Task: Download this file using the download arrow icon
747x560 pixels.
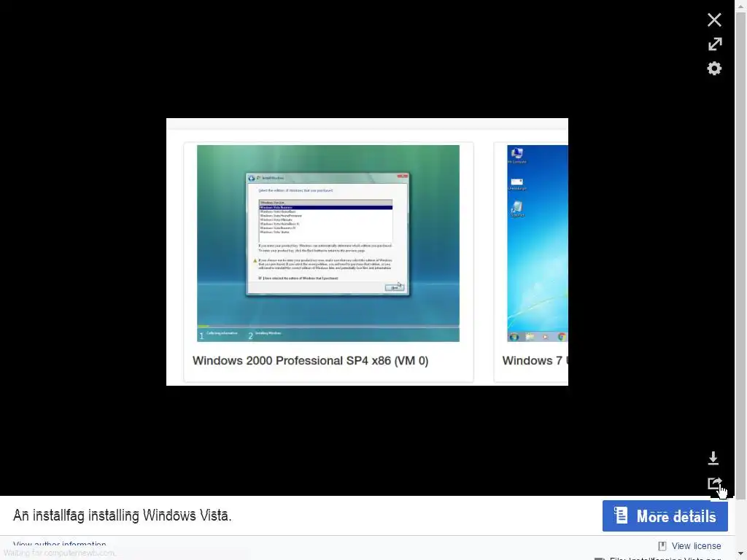Action: [x=713, y=458]
